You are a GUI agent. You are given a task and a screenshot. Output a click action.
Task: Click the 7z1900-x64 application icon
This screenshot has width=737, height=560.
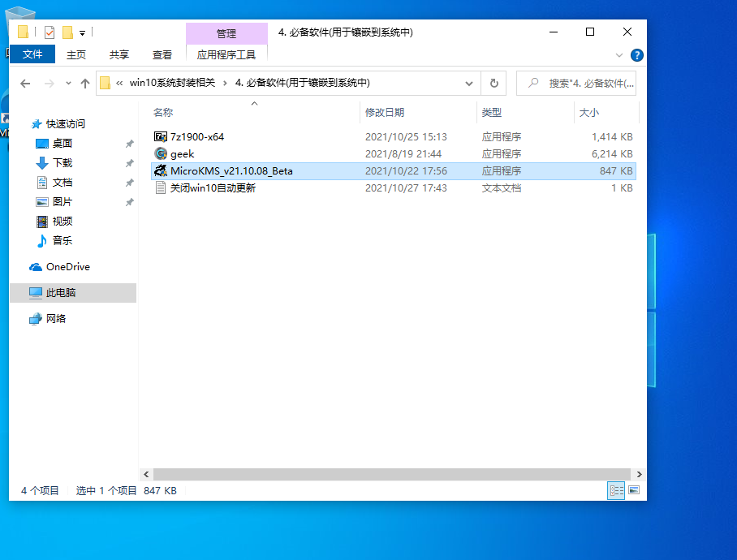[x=161, y=136]
